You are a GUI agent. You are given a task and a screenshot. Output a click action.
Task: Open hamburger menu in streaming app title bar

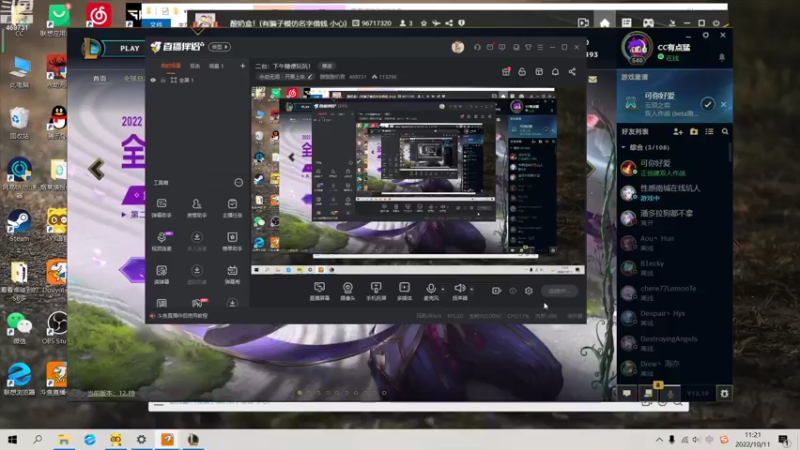coord(540,47)
